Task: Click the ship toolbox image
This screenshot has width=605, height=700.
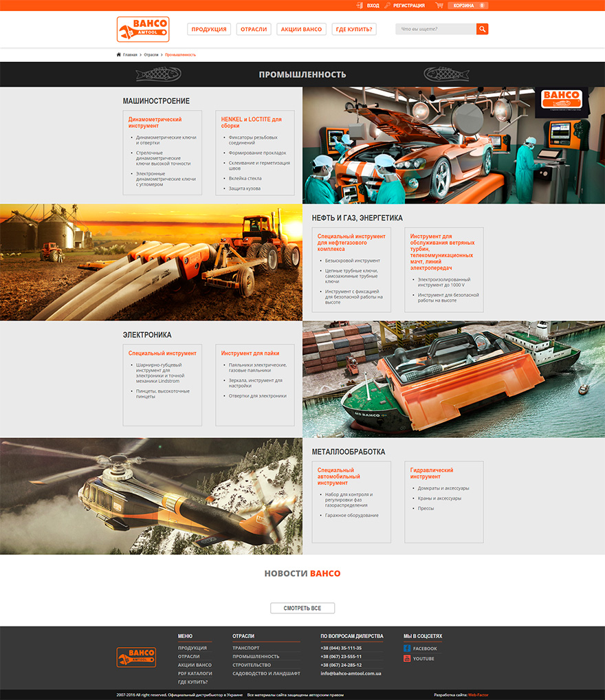Action: point(454,380)
